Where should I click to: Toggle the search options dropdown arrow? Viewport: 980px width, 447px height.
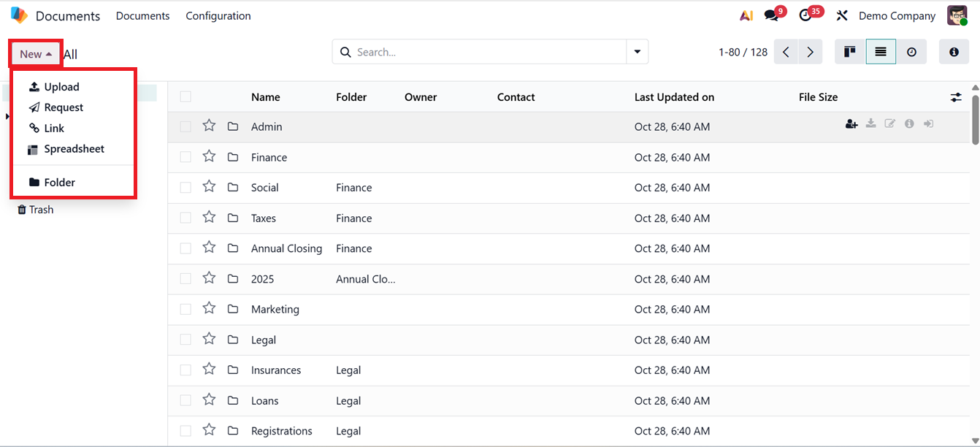coord(638,52)
